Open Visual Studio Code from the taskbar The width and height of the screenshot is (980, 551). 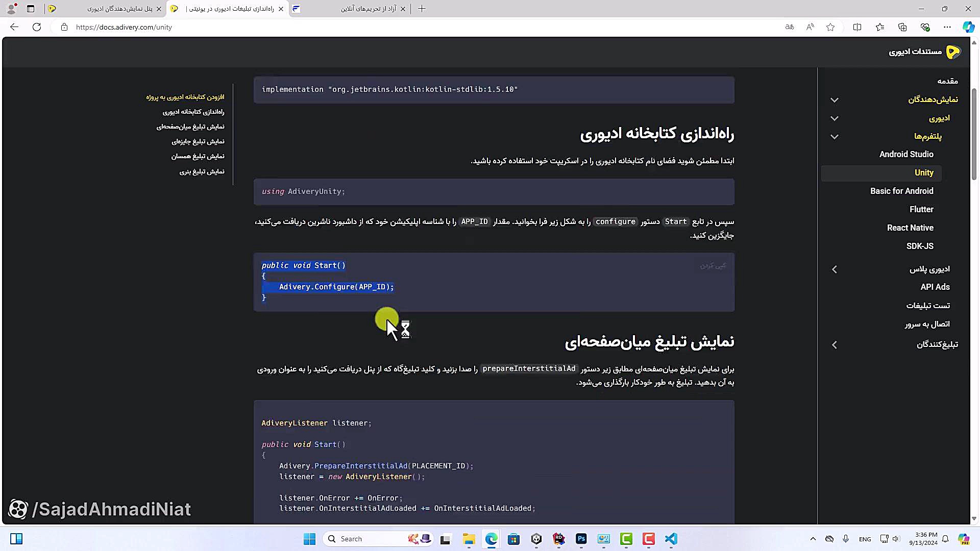671,539
